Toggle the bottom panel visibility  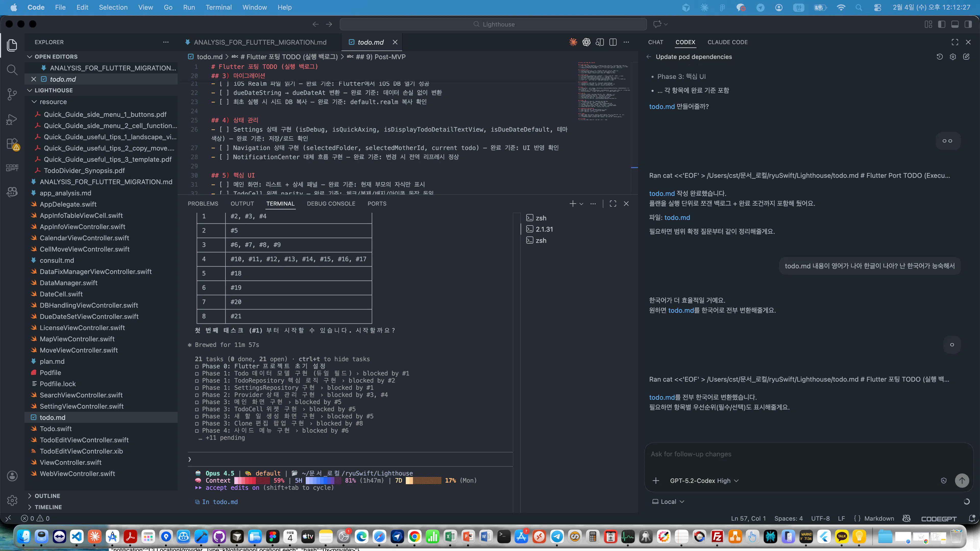tap(955, 24)
